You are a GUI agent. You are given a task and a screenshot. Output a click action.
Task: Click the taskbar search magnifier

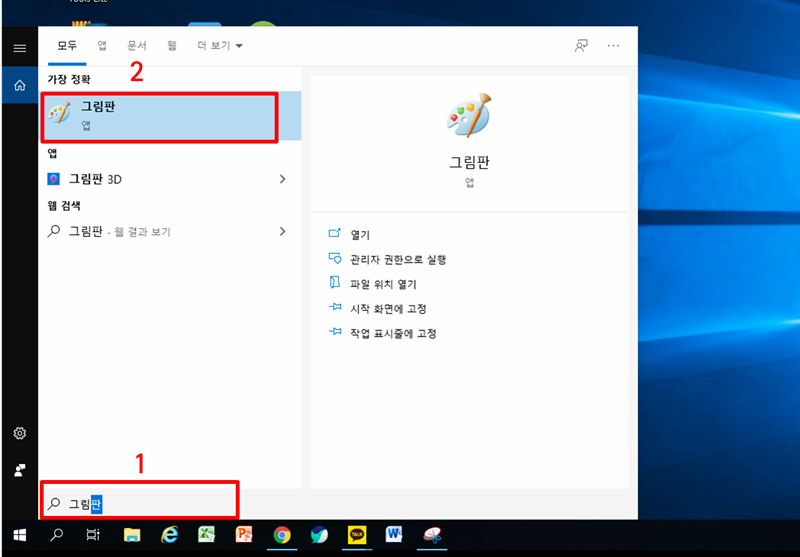coord(57,535)
